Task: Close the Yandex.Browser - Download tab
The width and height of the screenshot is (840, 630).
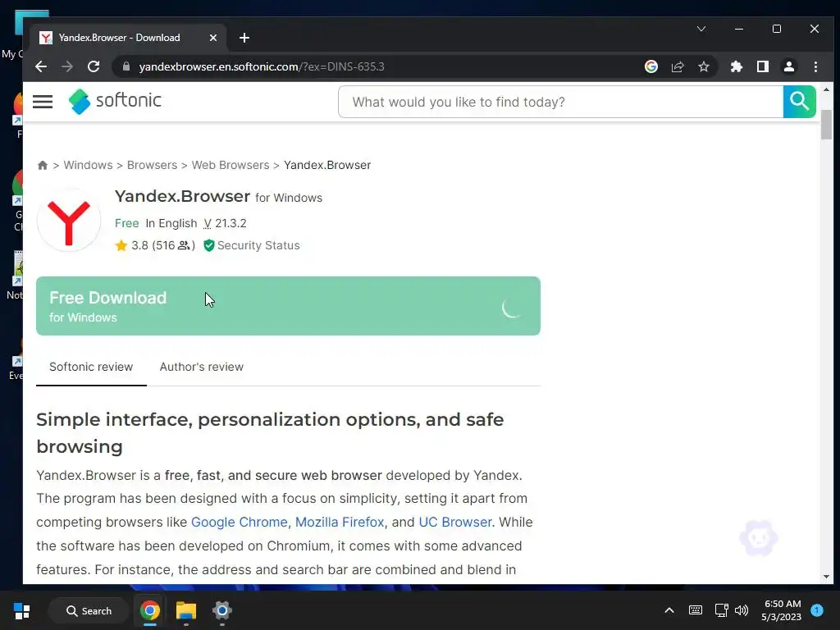Action: click(212, 38)
